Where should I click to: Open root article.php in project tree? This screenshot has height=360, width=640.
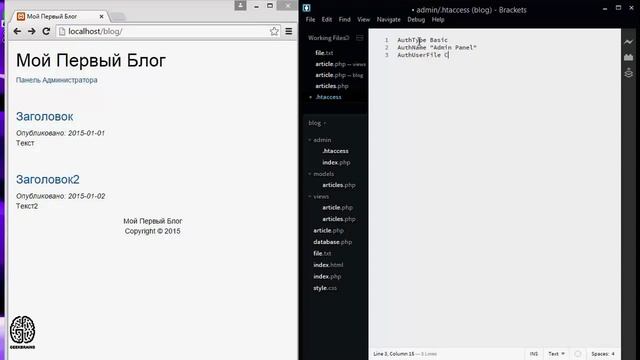coord(329,231)
